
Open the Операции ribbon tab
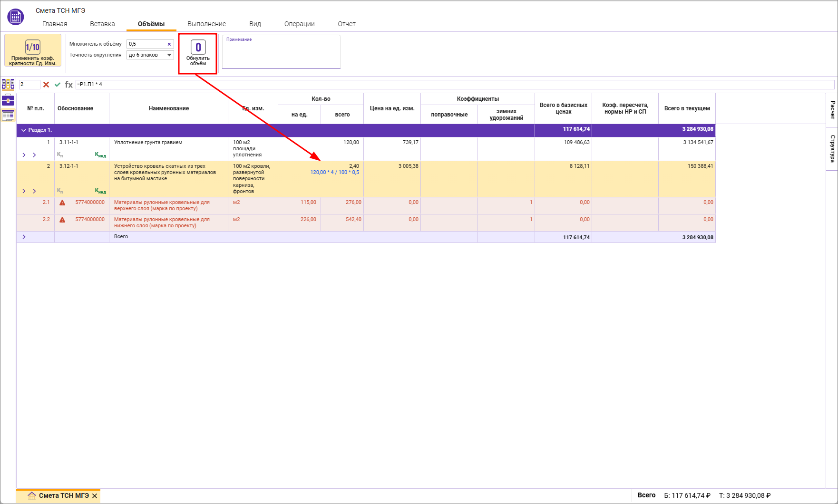pos(299,24)
